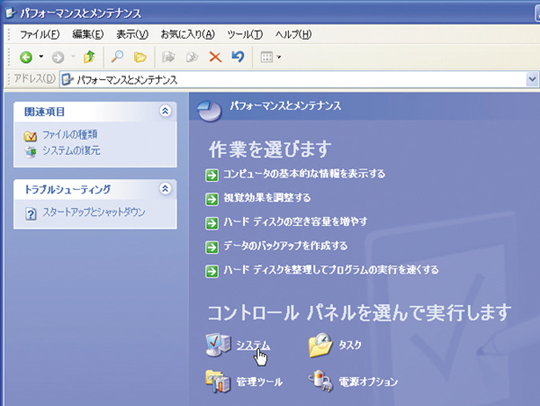Go up one folder level
This screenshot has width=540, height=406.
point(89,56)
